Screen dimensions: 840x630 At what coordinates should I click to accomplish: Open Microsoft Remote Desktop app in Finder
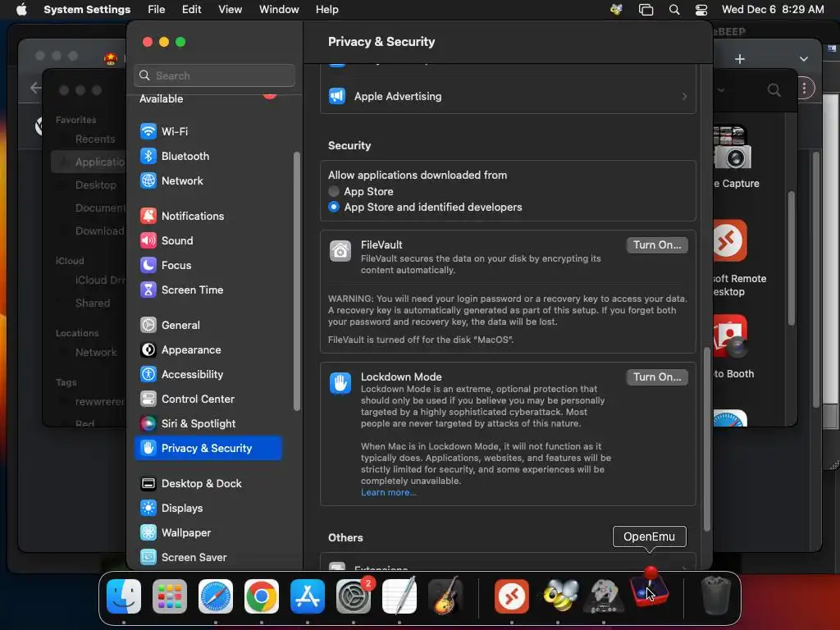coord(729,240)
